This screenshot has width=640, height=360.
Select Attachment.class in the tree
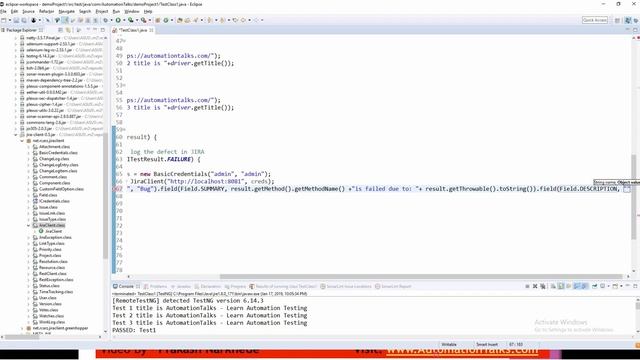54,147
